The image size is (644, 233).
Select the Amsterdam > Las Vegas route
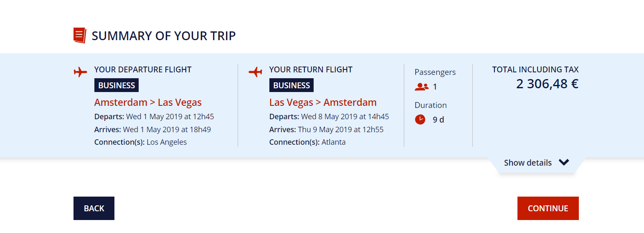click(x=148, y=102)
